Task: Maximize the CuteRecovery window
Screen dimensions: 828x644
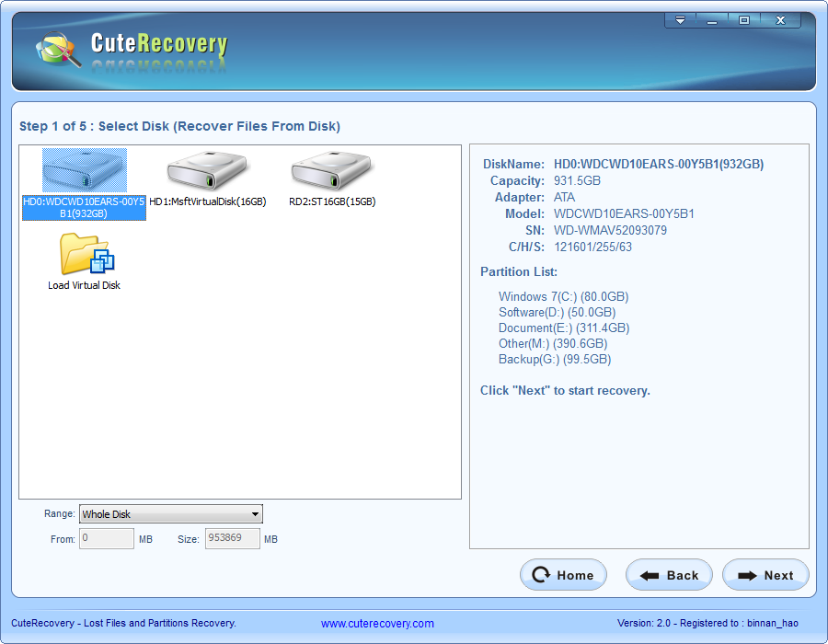Action: click(744, 20)
